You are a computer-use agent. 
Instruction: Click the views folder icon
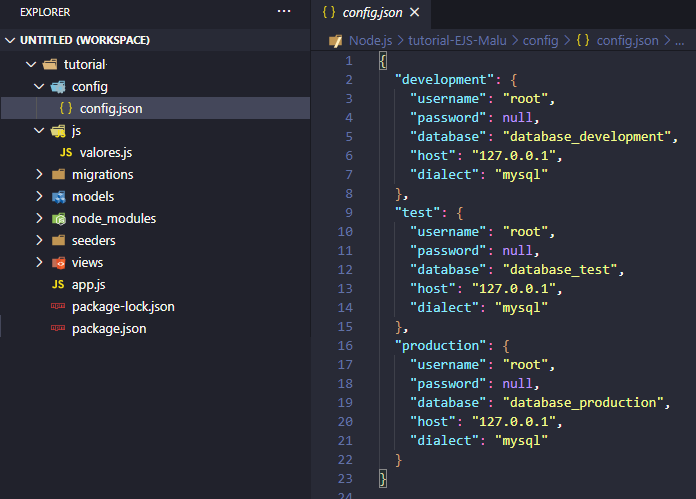click(58, 263)
